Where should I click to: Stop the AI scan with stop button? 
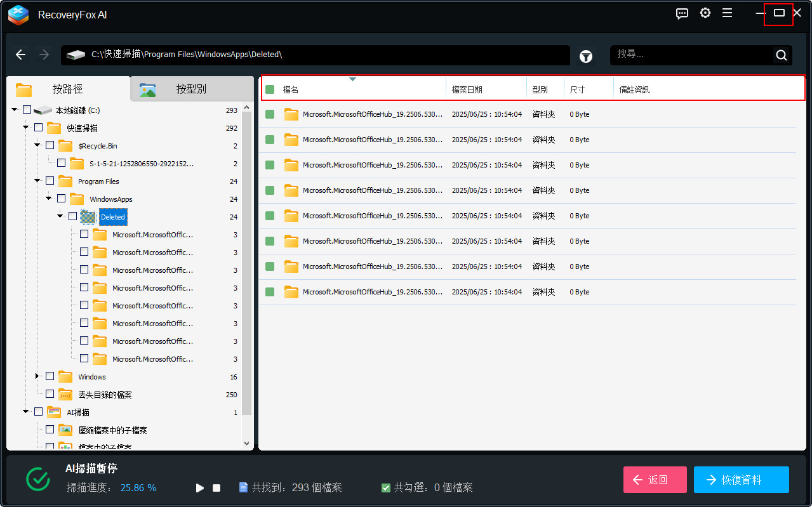point(216,488)
